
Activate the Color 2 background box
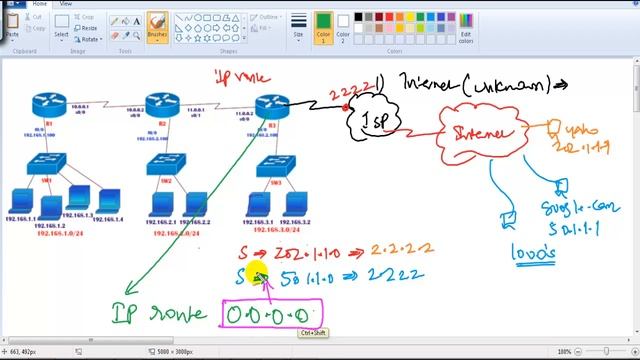click(x=343, y=27)
